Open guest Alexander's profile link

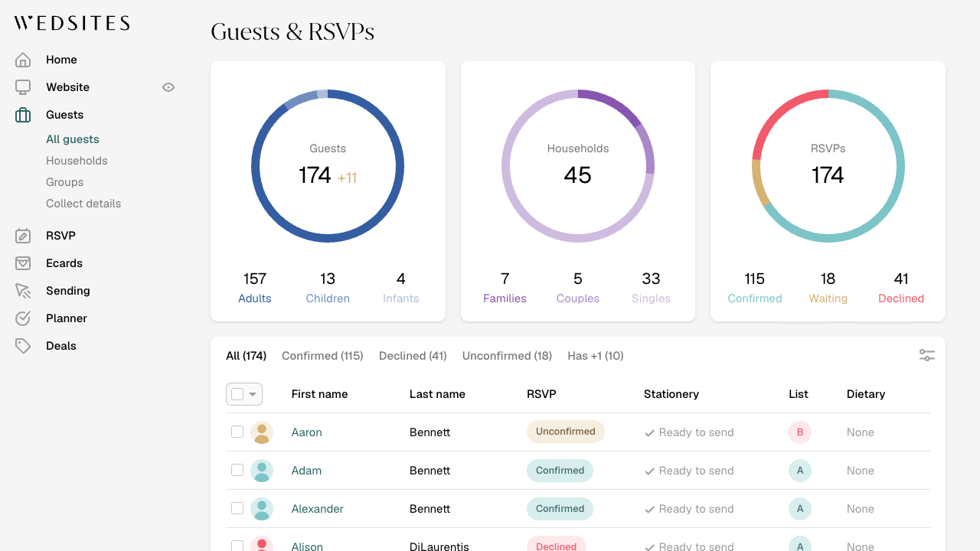pos(318,509)
